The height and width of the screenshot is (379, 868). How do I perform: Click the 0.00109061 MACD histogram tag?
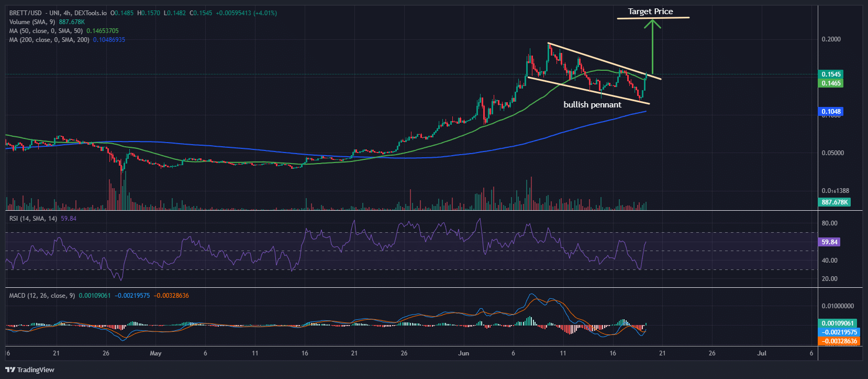click(837, 323)
